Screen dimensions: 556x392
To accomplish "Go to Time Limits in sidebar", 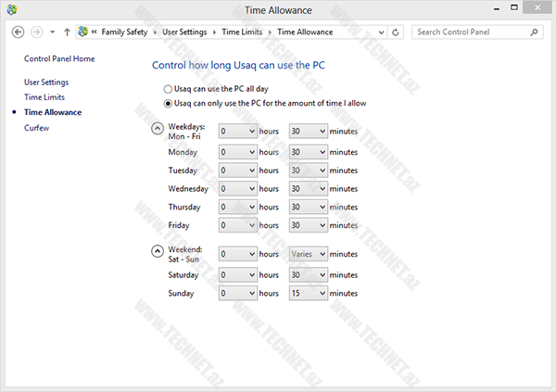I will tap(44, 96).
